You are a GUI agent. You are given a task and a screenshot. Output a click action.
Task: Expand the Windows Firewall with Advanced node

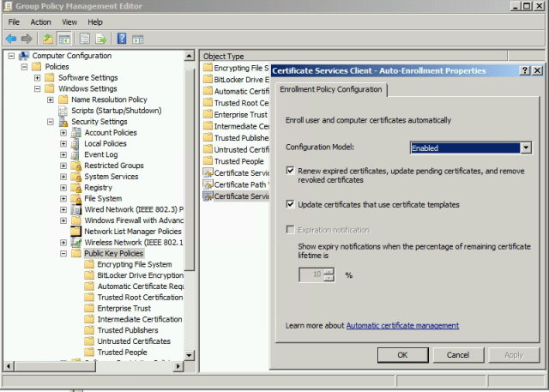[x=63, y=220]
